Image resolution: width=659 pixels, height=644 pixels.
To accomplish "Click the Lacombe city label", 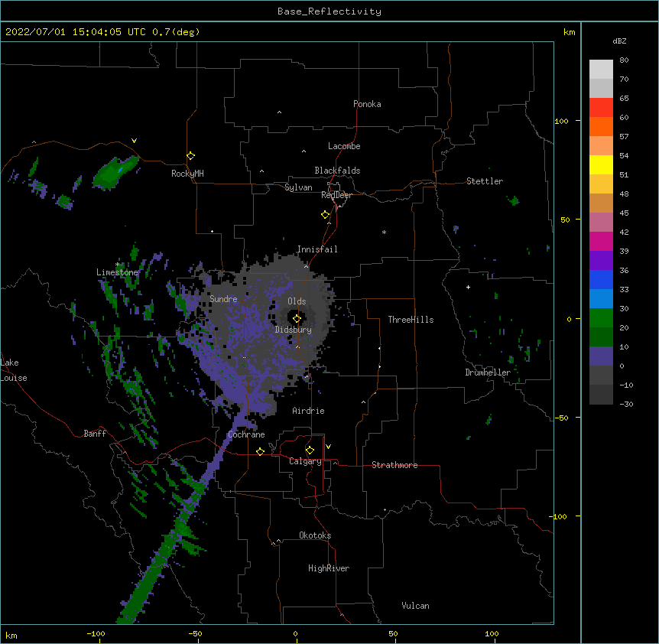I will 344,146.
